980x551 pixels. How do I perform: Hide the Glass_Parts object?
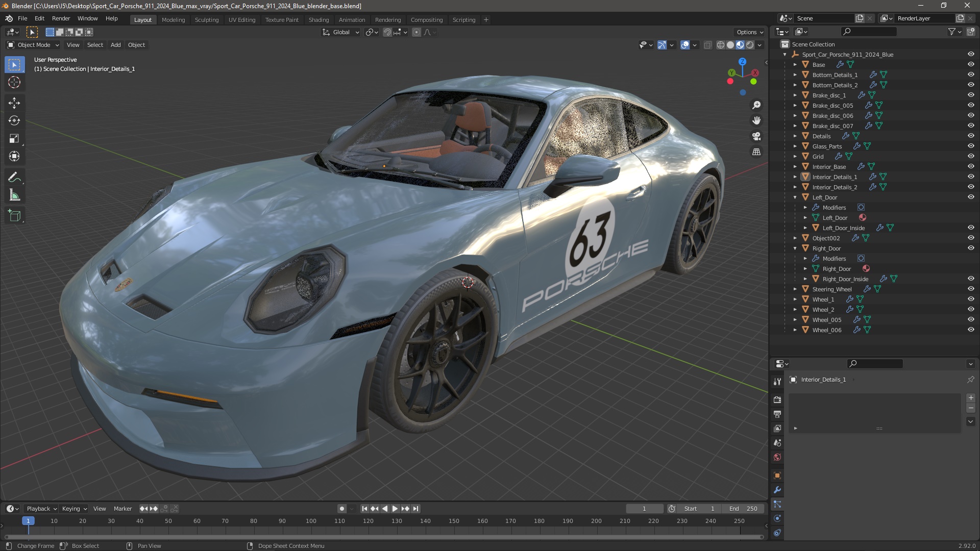971,146
